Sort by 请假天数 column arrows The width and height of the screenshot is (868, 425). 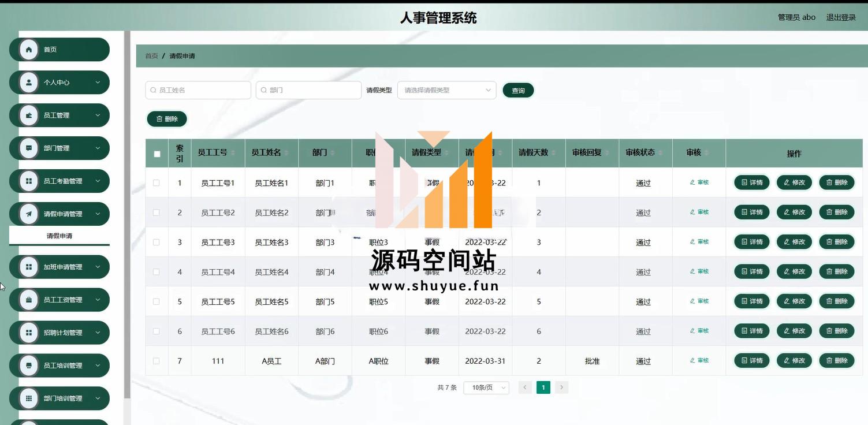554,153
